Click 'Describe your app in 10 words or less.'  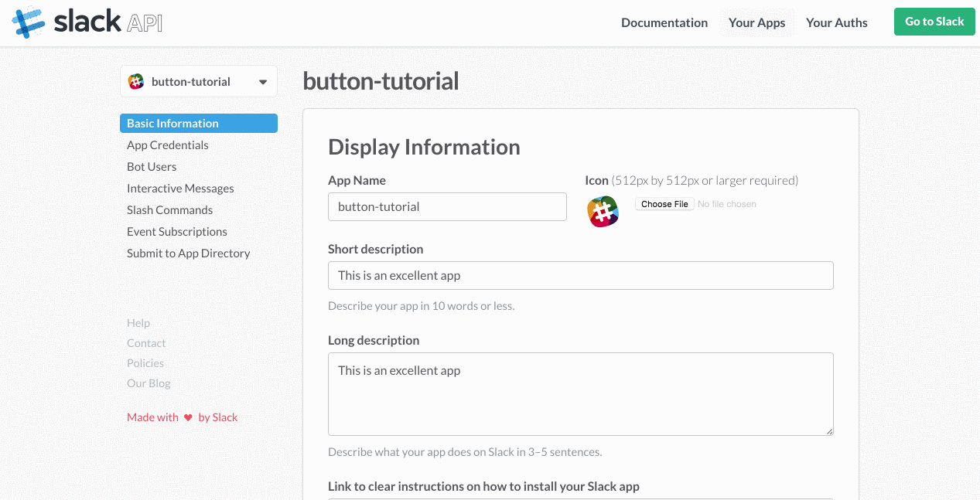[422, 306]
